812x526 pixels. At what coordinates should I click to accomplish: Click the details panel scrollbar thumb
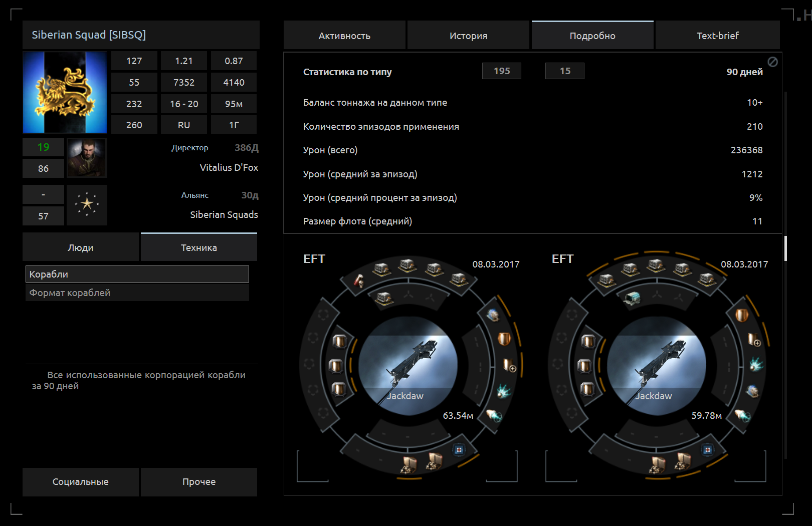tap(785, 248)
